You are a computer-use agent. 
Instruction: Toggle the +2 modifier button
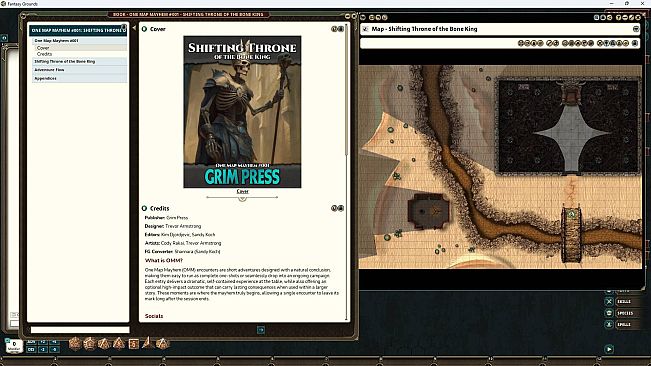(x=43, y=342)
